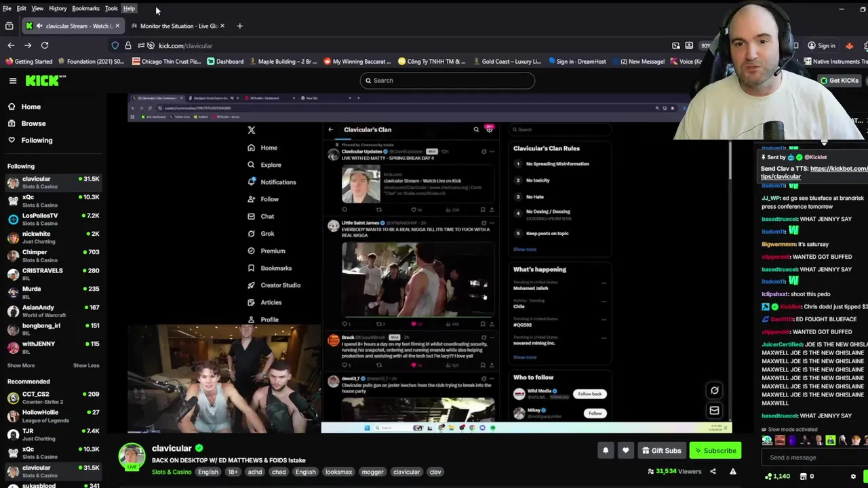Screen dimensions: 868x488
Task: Collapse followed channels with Show Less
Action: pos(86,365)
